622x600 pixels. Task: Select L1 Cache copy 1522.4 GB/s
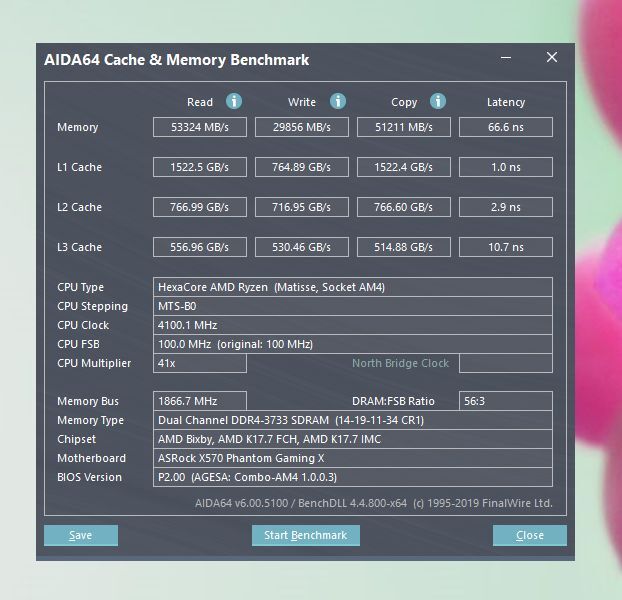(404, 167)
